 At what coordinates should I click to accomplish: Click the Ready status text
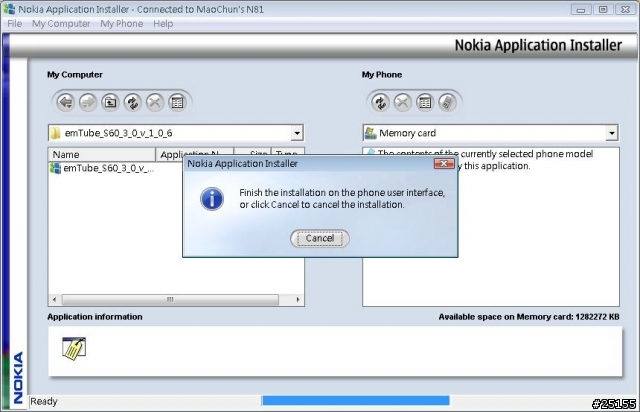44,401
